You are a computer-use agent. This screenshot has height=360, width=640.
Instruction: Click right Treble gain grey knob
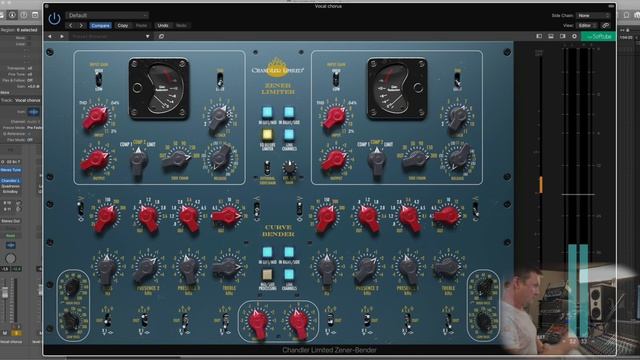[447, 268]
